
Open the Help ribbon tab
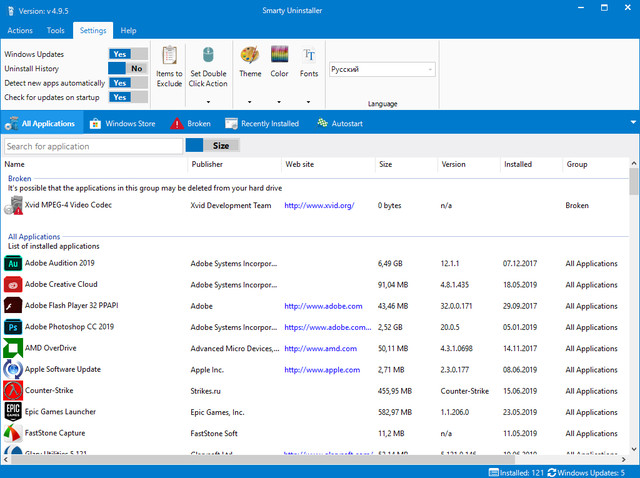tap(128, 31)
